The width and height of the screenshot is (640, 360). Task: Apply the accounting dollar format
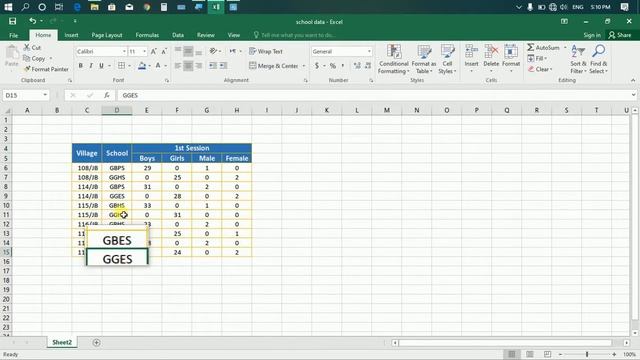point(317,66)
